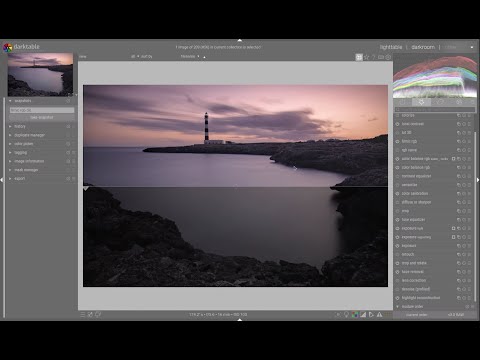Open the styles quick access icon

pyautogui.click(x=90, y=315)
